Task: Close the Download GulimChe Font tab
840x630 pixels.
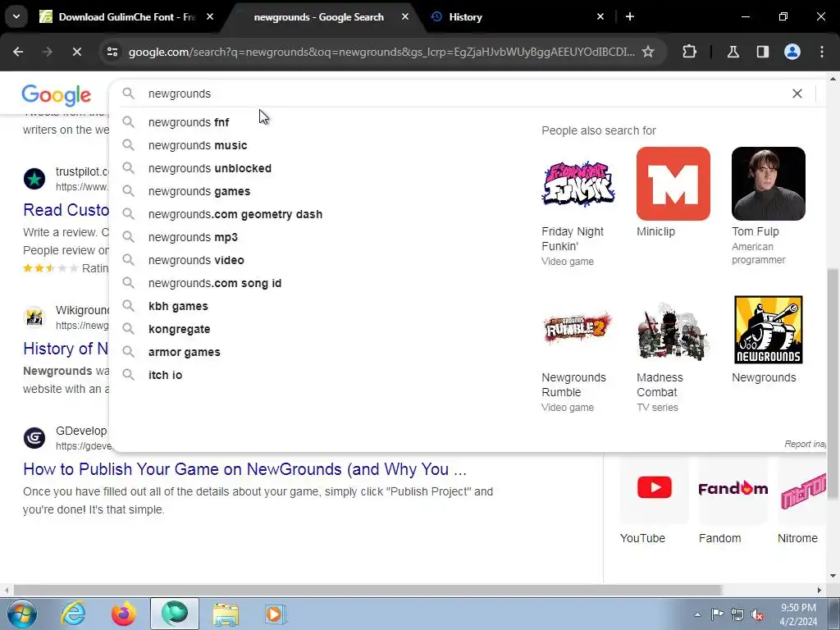Action: pyautogui.click(x=210, y=16)
